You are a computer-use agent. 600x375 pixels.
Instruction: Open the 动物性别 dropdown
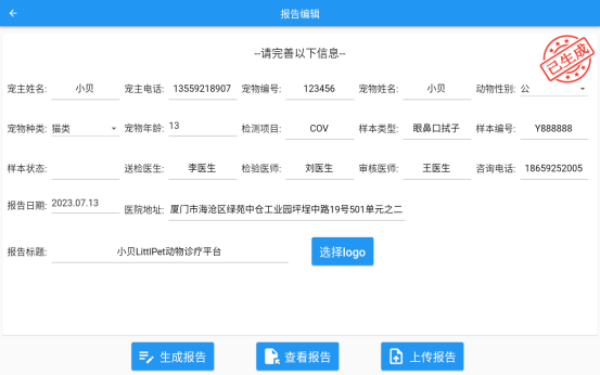pos(554,89)
